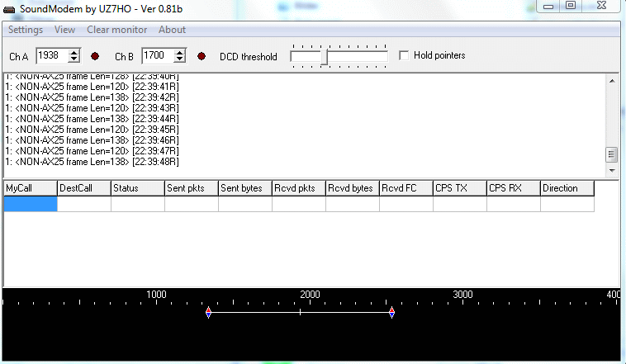The image size is (626, 364).
Task: Click the CPS RX column header
Action: click(x=514, y=188)
